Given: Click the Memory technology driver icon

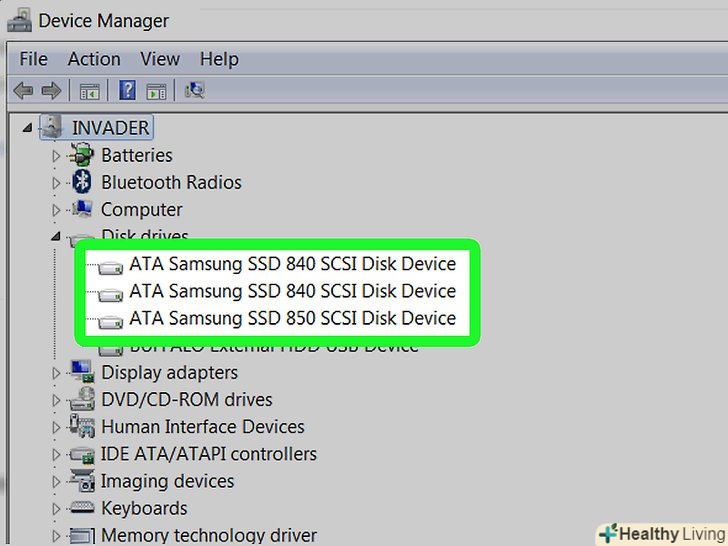Looking at the screenshot, I should click(x=82, y=536).
